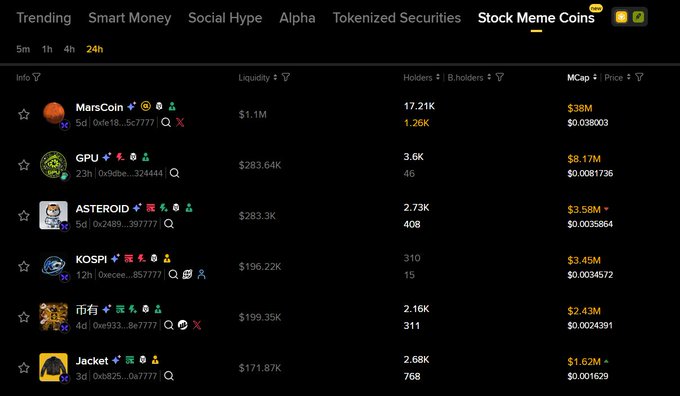The height and width of the screenshot is (396, 680).
Task: Sort by B.holders column arrows
Action: tap(489, 77)
